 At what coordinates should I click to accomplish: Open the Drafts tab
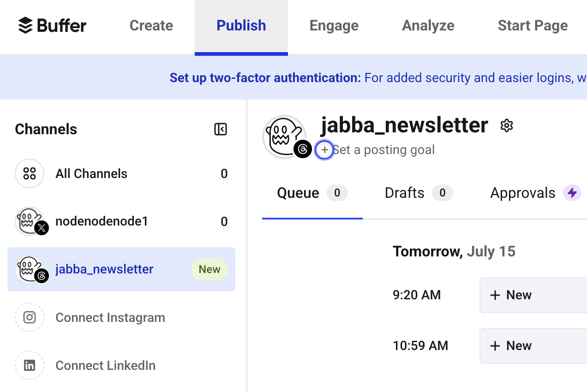coord(419,193)
